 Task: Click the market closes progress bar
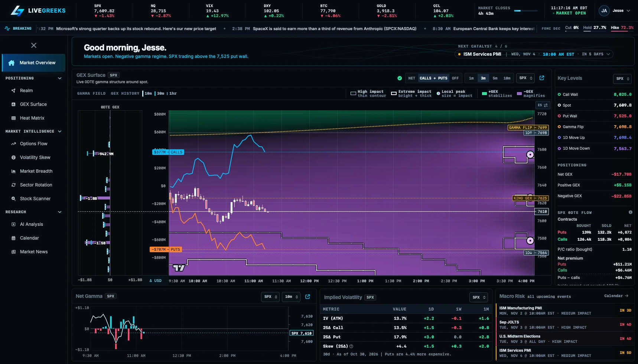526,11
